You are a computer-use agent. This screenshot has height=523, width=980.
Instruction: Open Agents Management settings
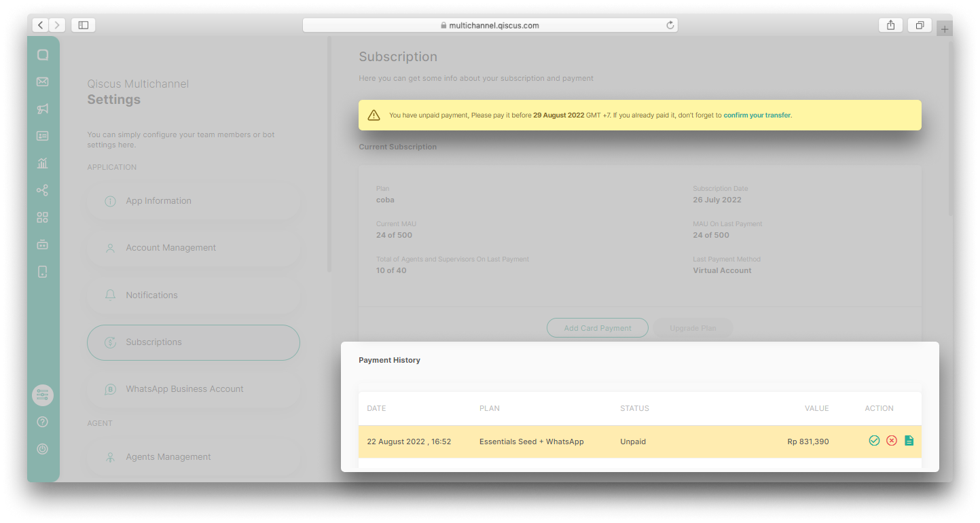click(194, 457)
